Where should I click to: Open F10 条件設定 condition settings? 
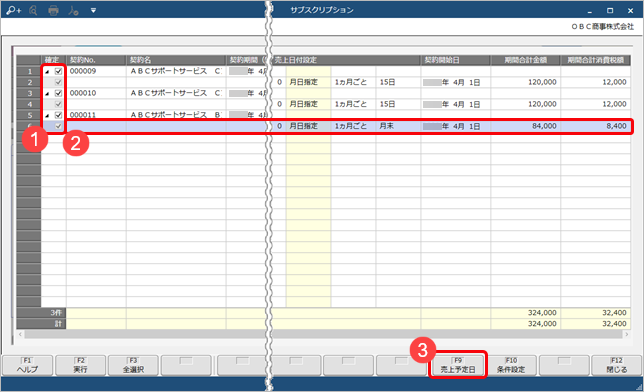pyautogui.click(x=511, y=365)
